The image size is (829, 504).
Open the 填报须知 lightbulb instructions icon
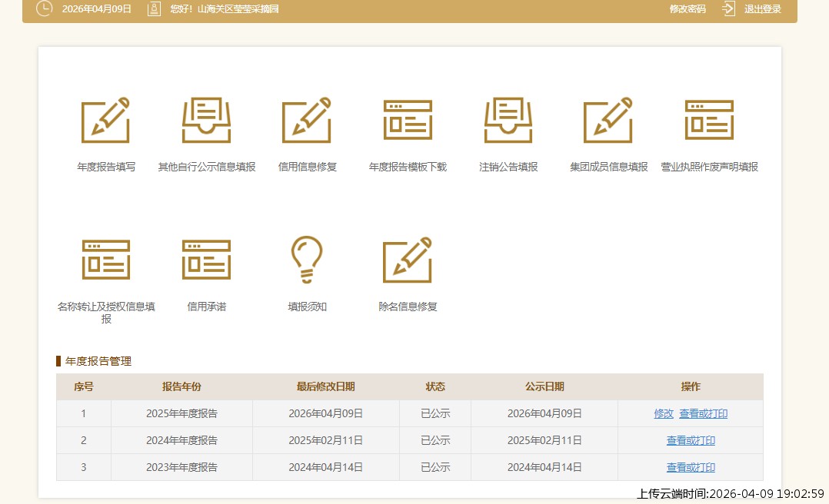click(307, 259)
